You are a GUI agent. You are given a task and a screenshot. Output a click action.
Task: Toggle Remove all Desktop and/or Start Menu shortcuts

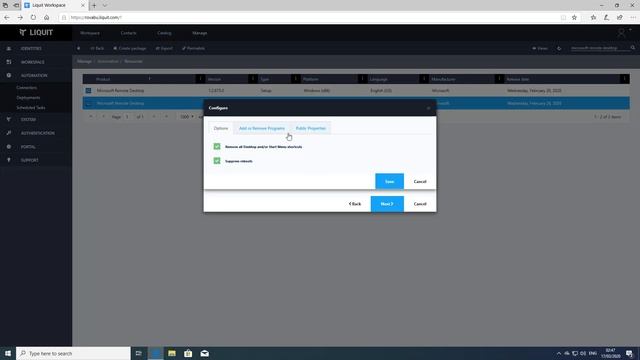pos(217,147)
